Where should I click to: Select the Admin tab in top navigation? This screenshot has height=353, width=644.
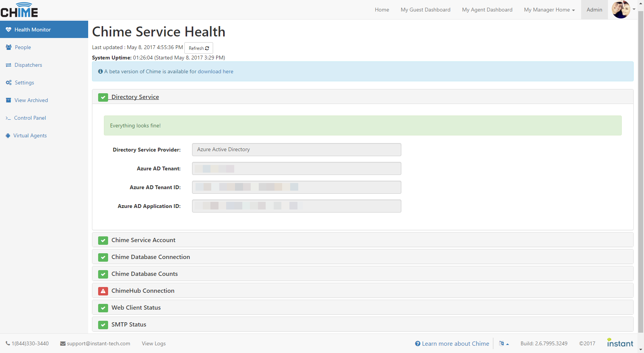(594, 10)
